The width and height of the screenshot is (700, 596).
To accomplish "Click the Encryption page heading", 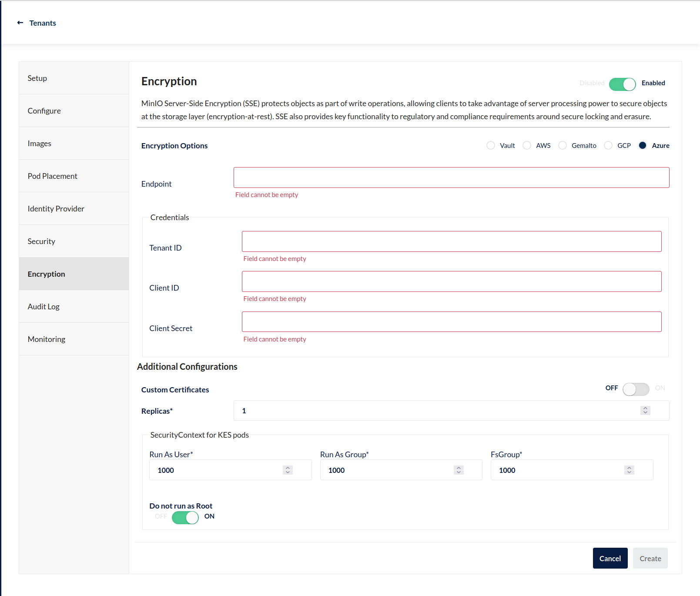I will click(x=169, y=81).
